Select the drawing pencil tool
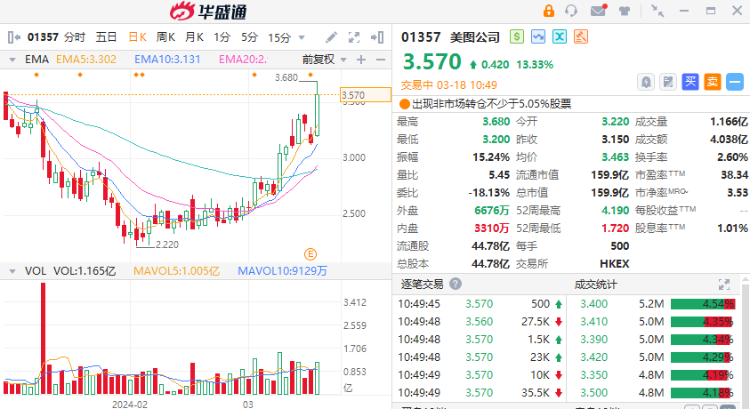This screenshot has height=409, width=750. click(331, 37)
